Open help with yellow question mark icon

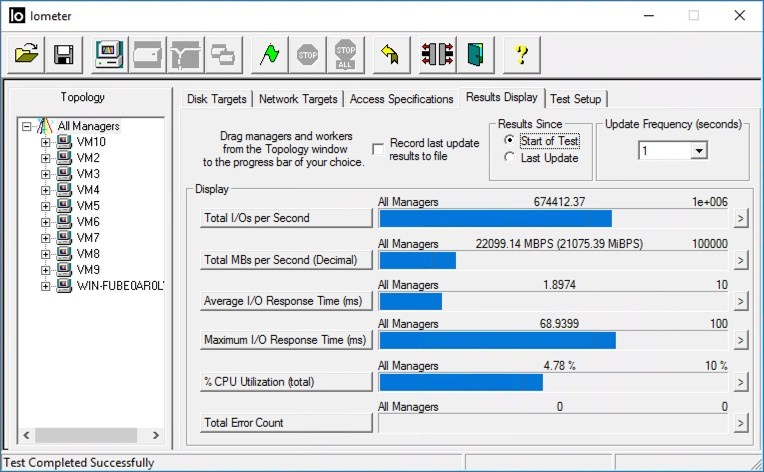tap(521, 55)
